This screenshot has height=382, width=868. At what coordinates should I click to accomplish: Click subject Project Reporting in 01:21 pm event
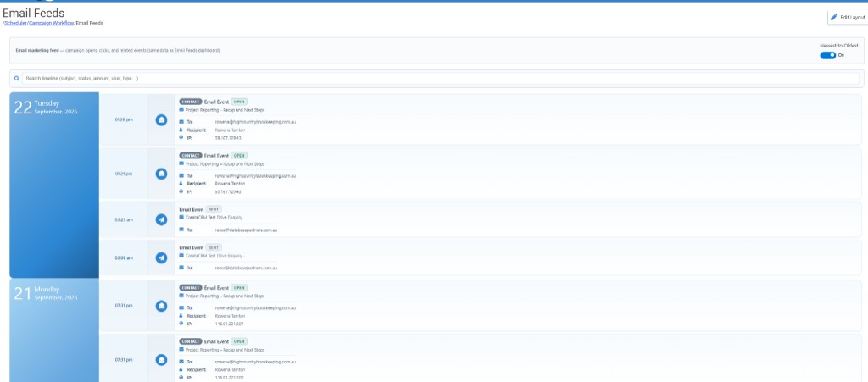click(225, 163)
